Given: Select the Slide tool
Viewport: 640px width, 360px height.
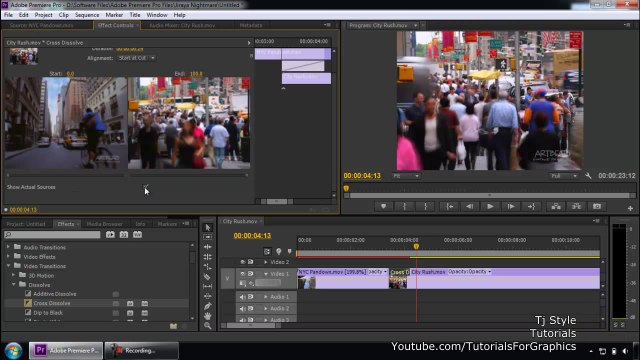Looking at the screenshot, I should pos(208,296).
